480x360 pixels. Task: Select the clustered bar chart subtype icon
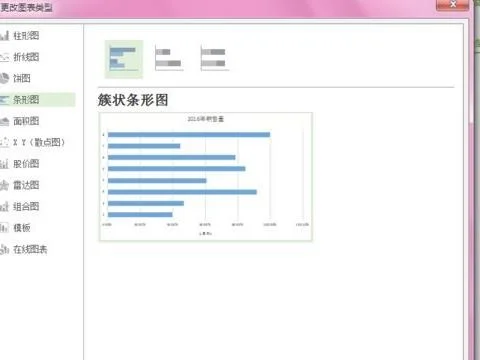click(x=124, y=59)
